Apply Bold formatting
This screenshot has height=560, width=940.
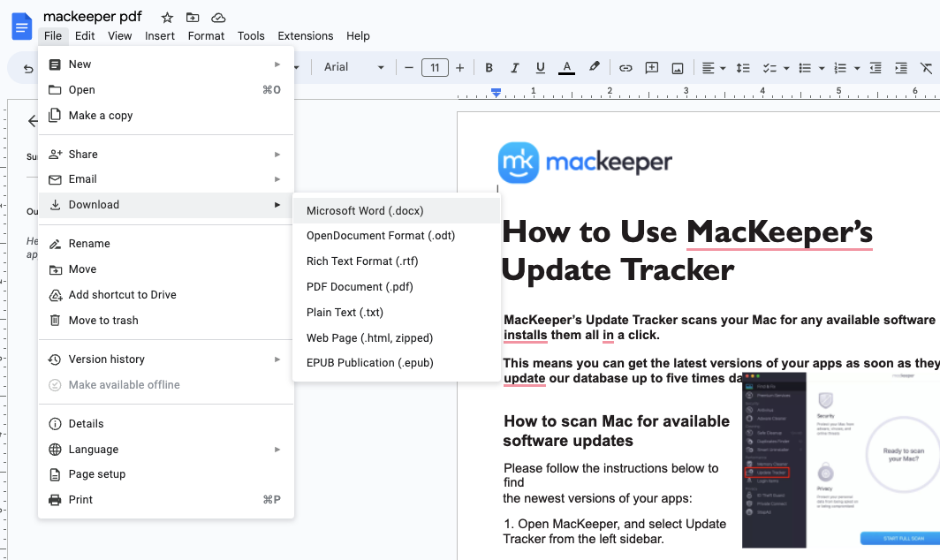click(489, 68)
